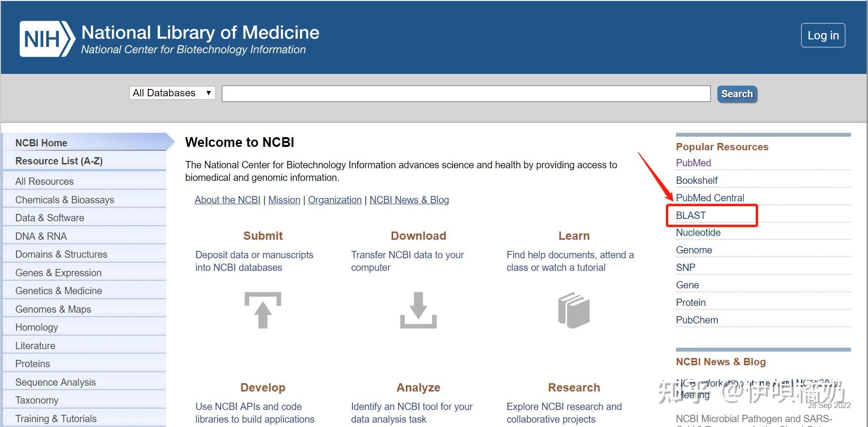Click the Download arrow icon
The height and width of the screenshot is (427, 868).
pos(418,310)
